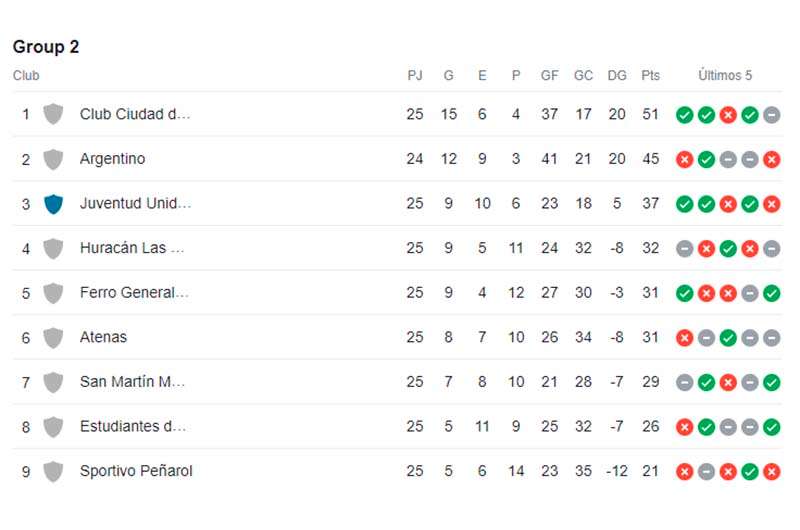
Task: Click the Group 2 heading
Action: (46, 46)
